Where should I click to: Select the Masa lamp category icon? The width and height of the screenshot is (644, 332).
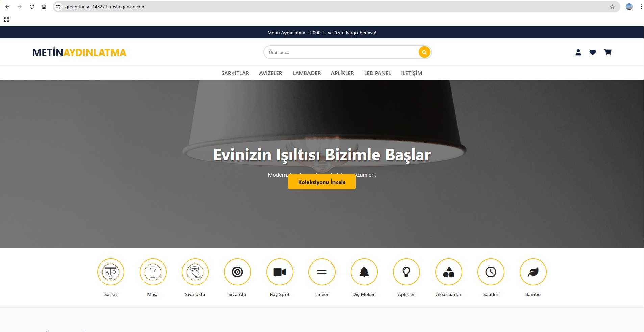(153, 272)
